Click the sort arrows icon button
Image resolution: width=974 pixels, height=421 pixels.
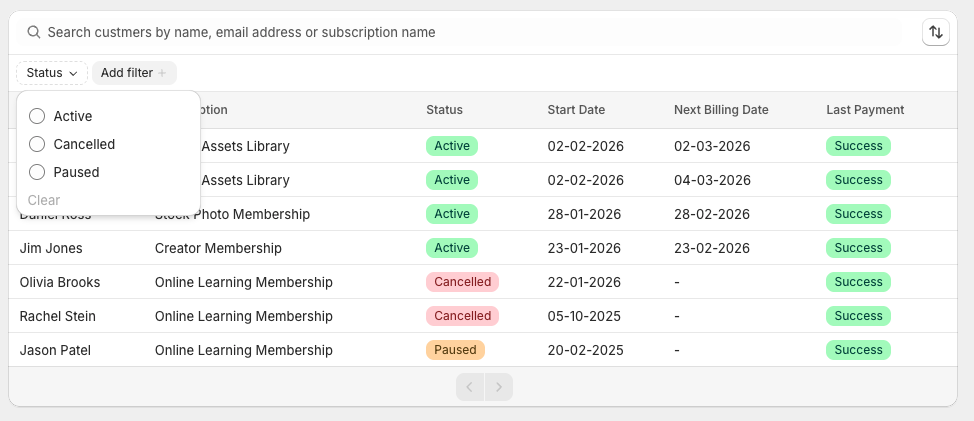(936, 32)
